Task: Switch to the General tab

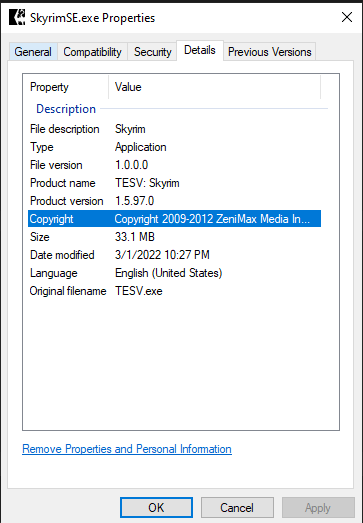Action: (33, 52)
